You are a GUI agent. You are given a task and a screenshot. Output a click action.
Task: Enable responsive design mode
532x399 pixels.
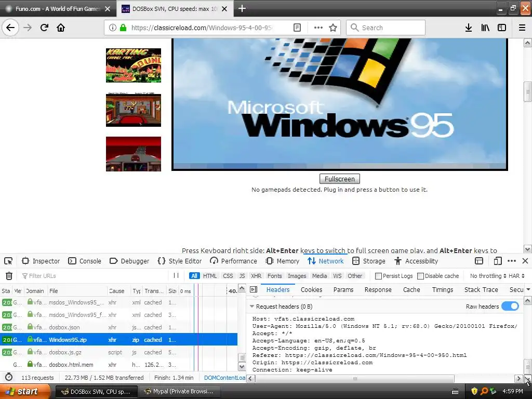[x=498, y=261]
